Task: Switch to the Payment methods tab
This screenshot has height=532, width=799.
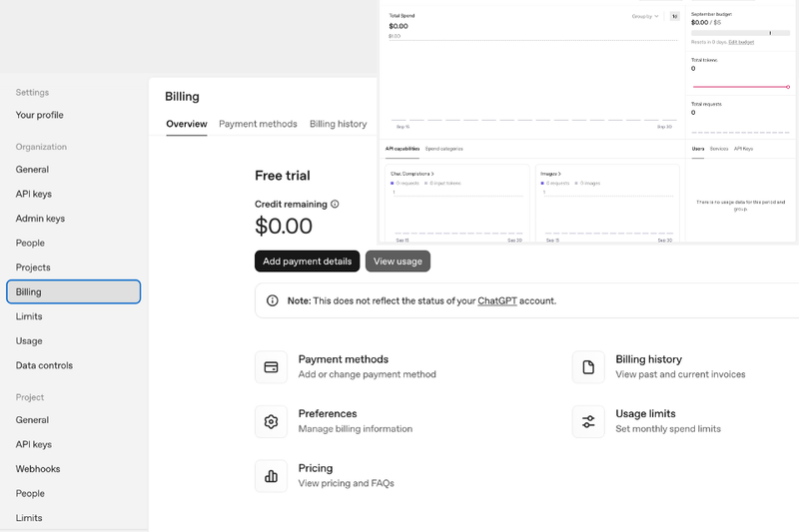Action: [258, 124]
